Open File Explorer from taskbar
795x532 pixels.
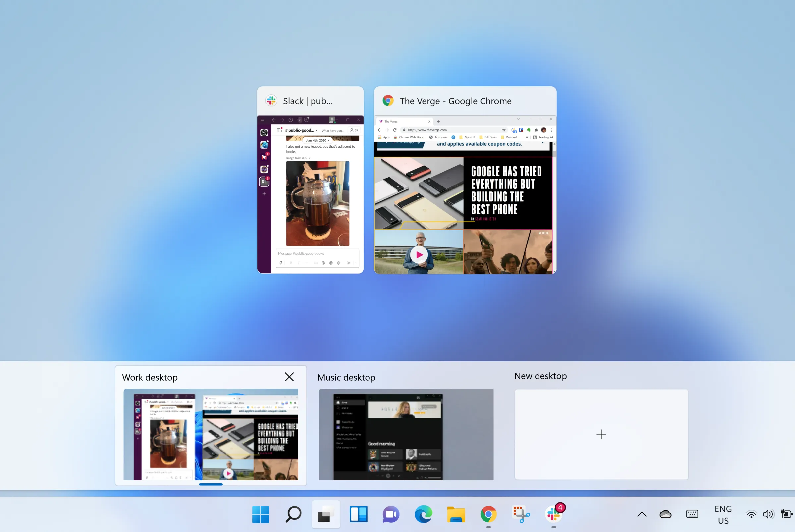click(456, 514)
